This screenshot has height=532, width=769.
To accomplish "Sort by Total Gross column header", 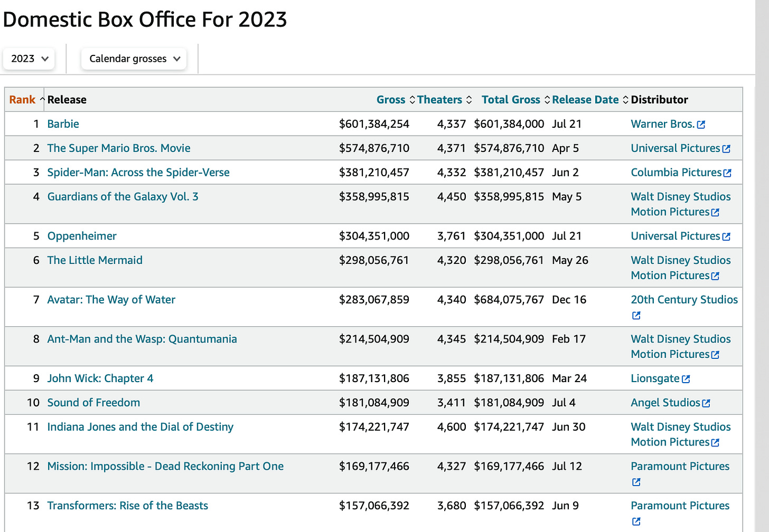I will pos(511,100).
